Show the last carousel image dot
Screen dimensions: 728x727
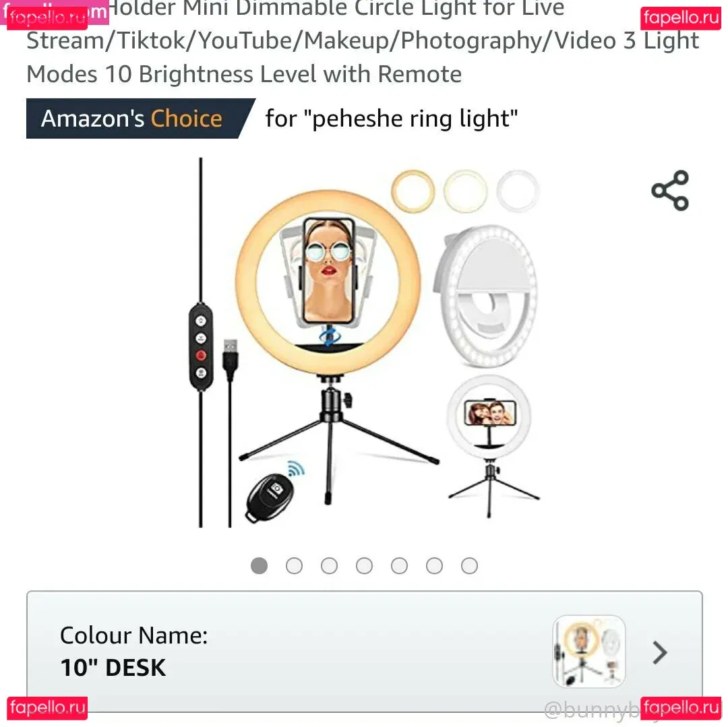[x=469, y=565]
